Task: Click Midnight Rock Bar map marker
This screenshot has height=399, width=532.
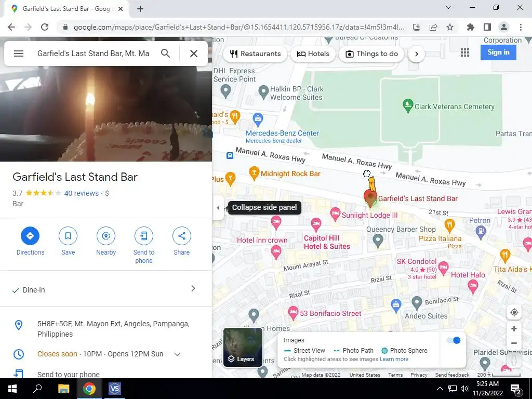Action: click(x=254, y=173)
